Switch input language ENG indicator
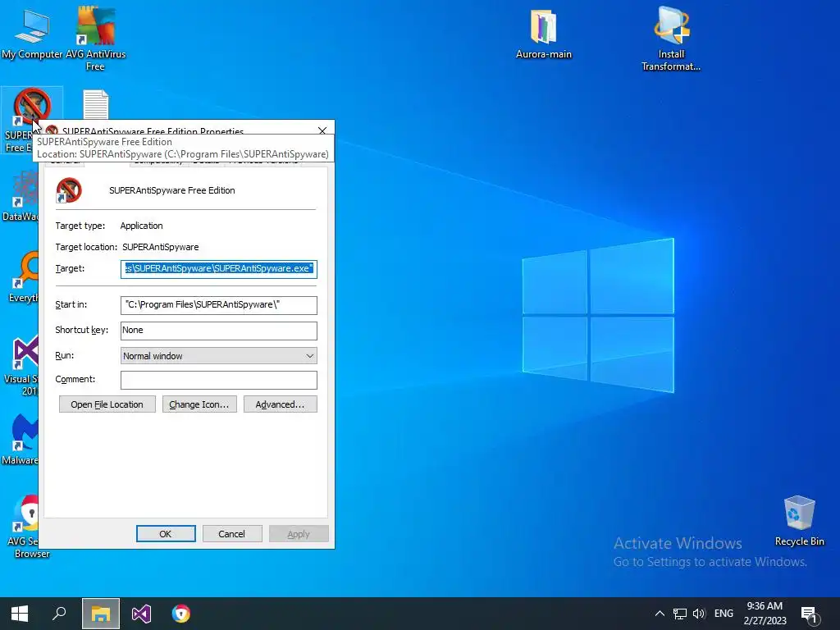The width and height of the screenshot is (840, 630). (724, 614)
